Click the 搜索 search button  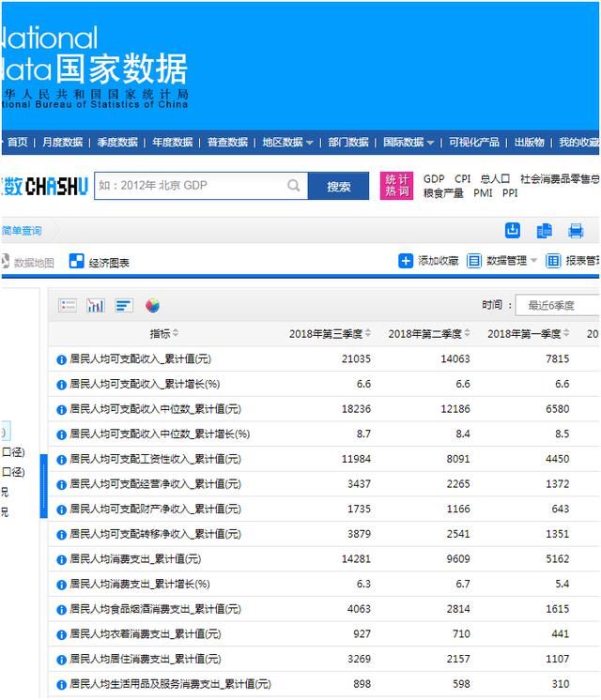point(339,186)
